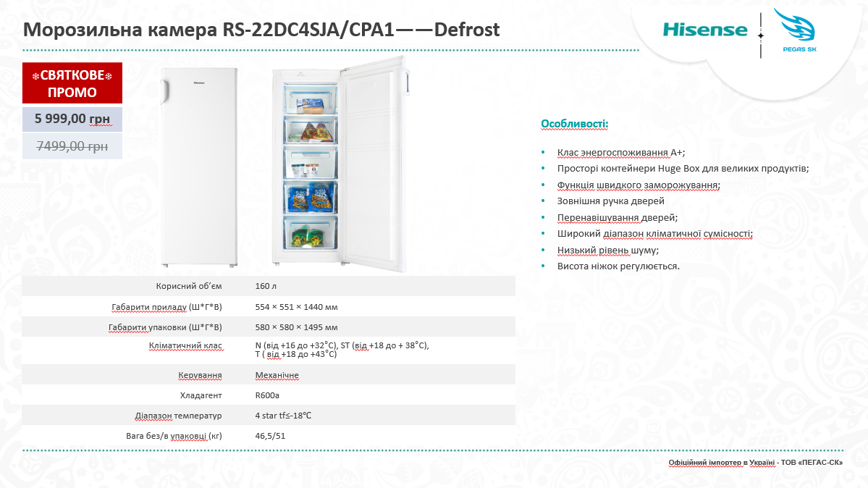Click the label Керування

(200, 375)
